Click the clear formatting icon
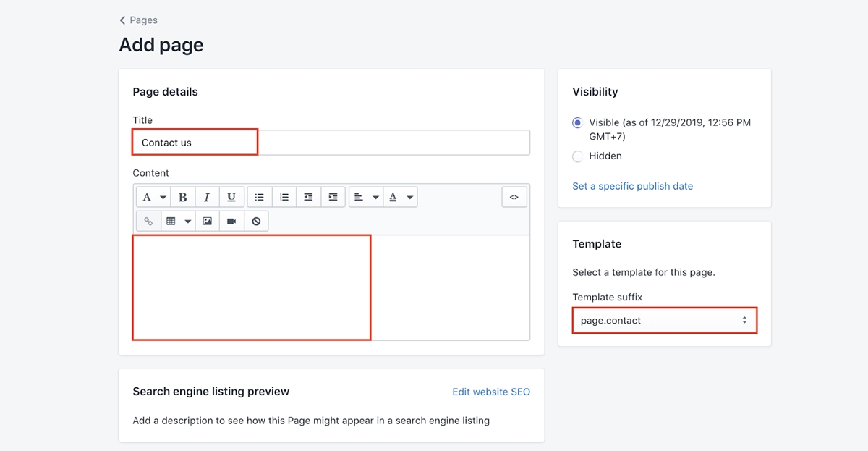Viewport: 868px width, 451px height. point(256,221)
